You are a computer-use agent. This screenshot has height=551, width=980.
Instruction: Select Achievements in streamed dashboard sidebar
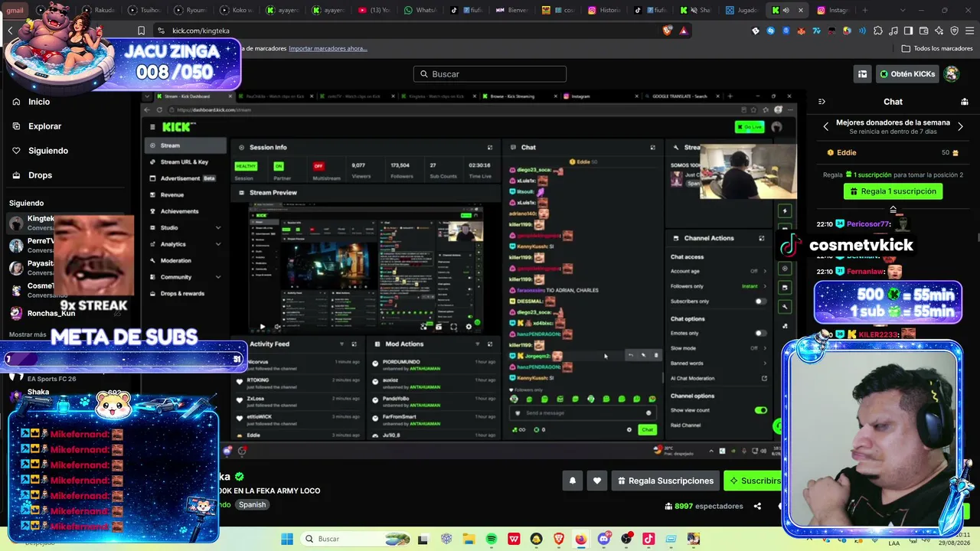click(x=179, y=211)
